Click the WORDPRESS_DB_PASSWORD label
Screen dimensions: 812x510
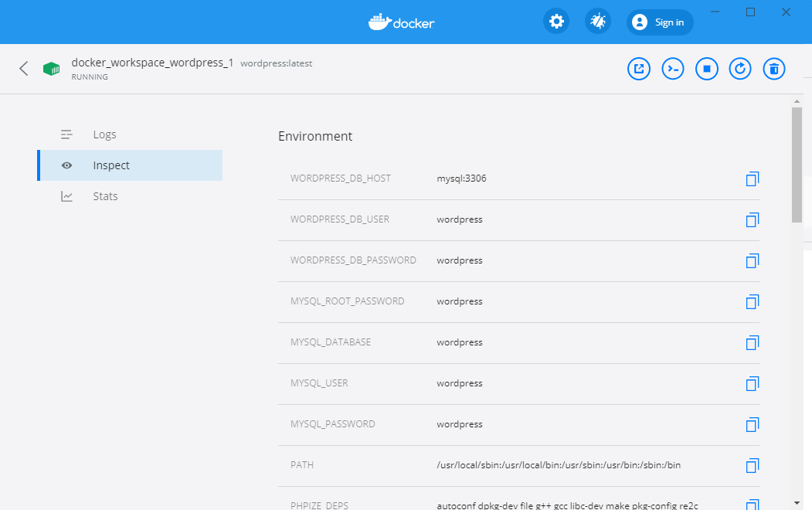pyautogui.click(x=353, y=260)
